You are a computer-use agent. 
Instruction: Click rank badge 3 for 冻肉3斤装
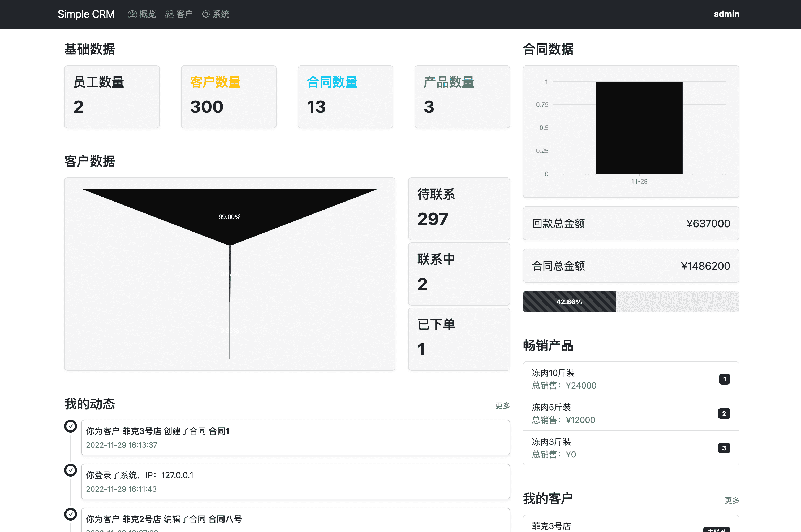(x=724, y=448)
